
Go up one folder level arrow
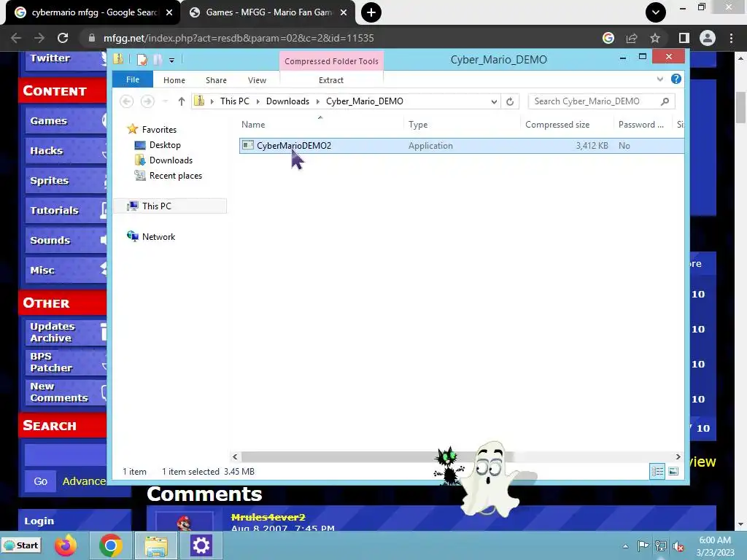(181, 101)
